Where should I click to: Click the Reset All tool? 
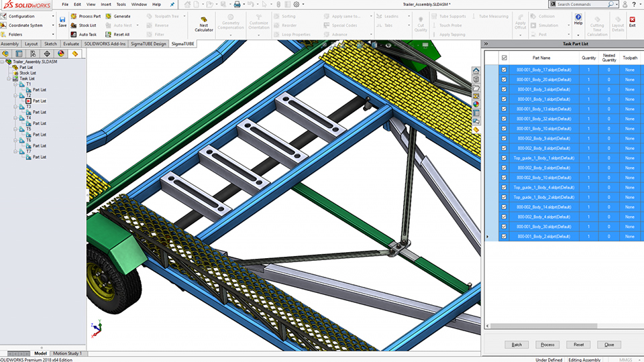117,34
